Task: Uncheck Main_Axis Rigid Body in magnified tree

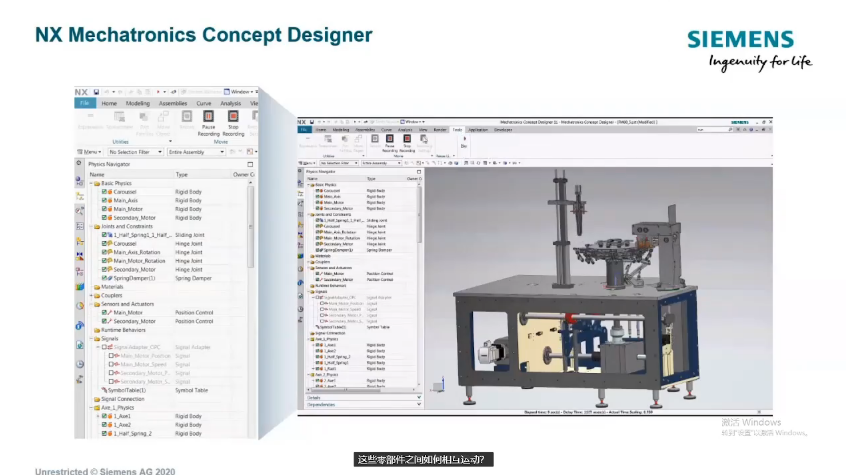Action: click(104, 200)
